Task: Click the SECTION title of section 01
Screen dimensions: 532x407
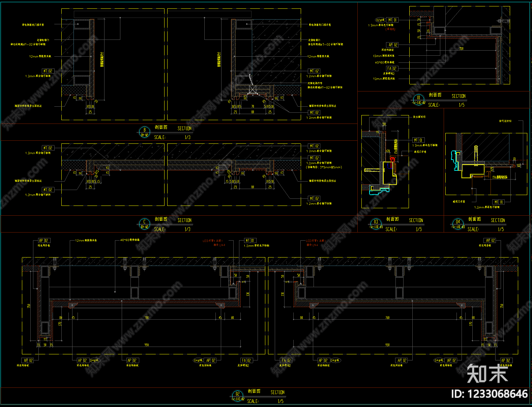Action: (459, 96)
